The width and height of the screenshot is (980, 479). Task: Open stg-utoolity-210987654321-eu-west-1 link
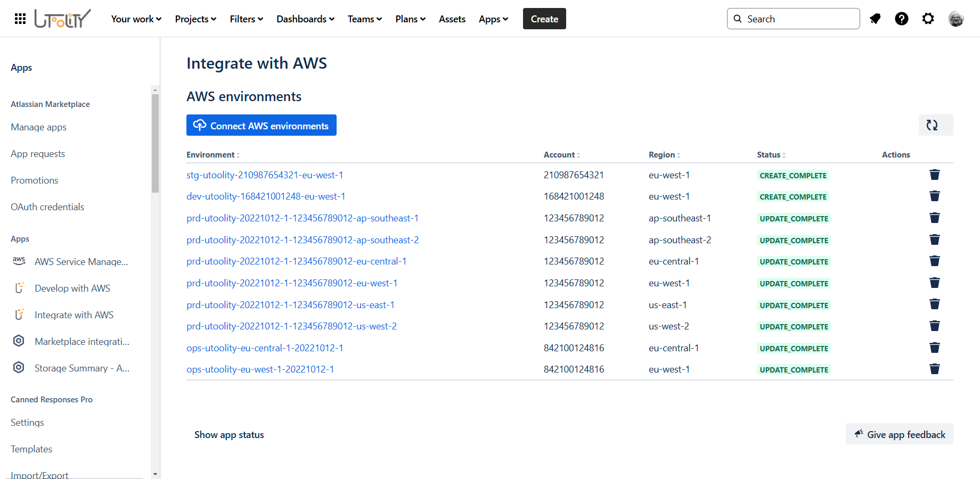[265, 175]
